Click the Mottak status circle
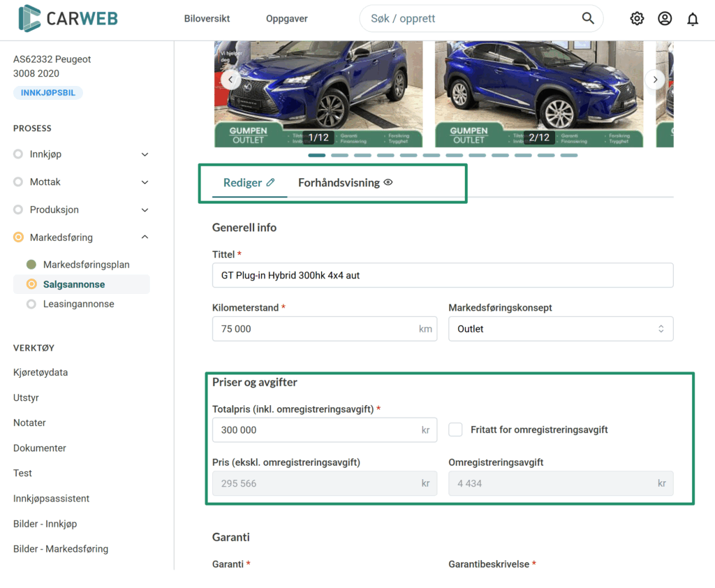 click(18, 182)
